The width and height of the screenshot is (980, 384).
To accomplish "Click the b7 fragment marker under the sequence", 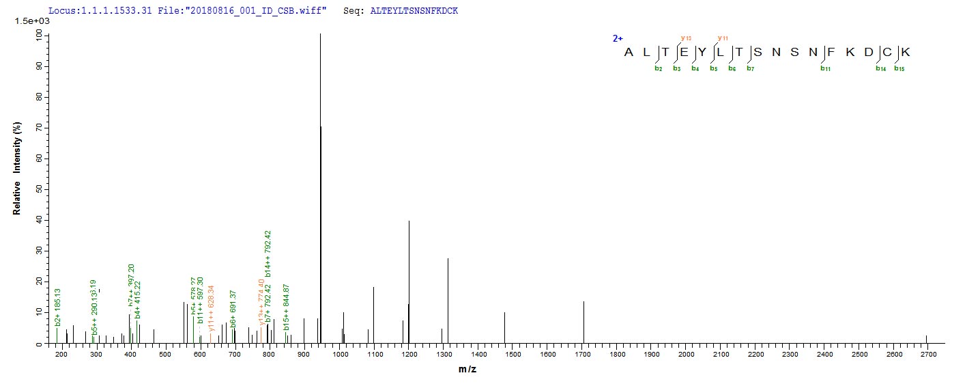I will click(750, 68).
